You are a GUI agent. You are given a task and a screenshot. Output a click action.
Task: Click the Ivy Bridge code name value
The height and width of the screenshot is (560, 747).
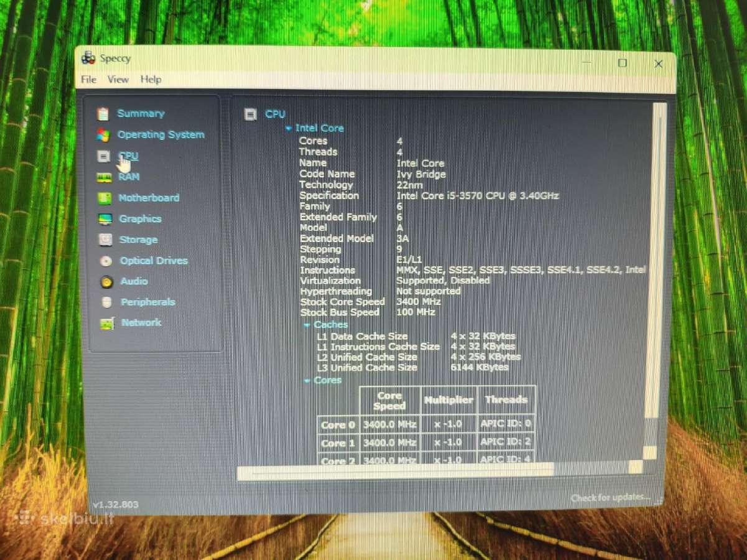(421, 175)
